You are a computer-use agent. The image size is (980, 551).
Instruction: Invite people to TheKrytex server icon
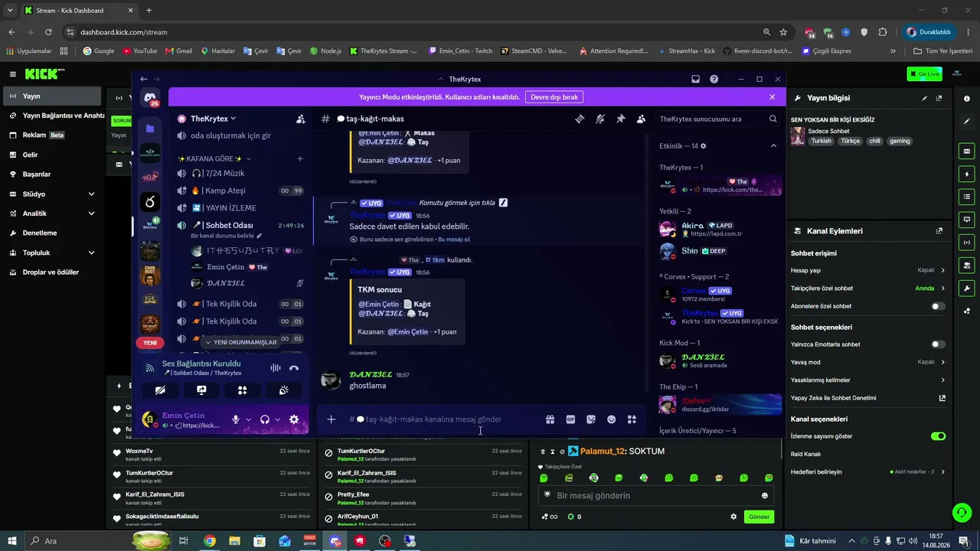301,119
